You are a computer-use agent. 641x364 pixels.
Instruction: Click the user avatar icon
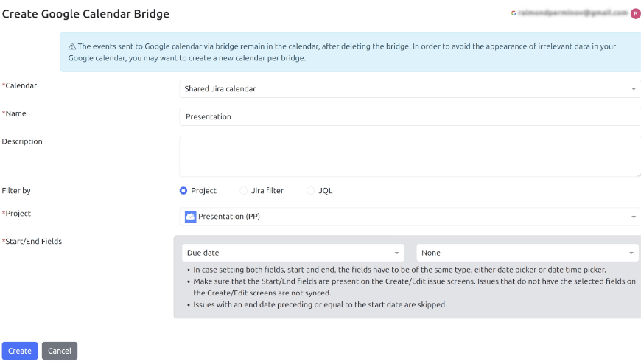635,13
